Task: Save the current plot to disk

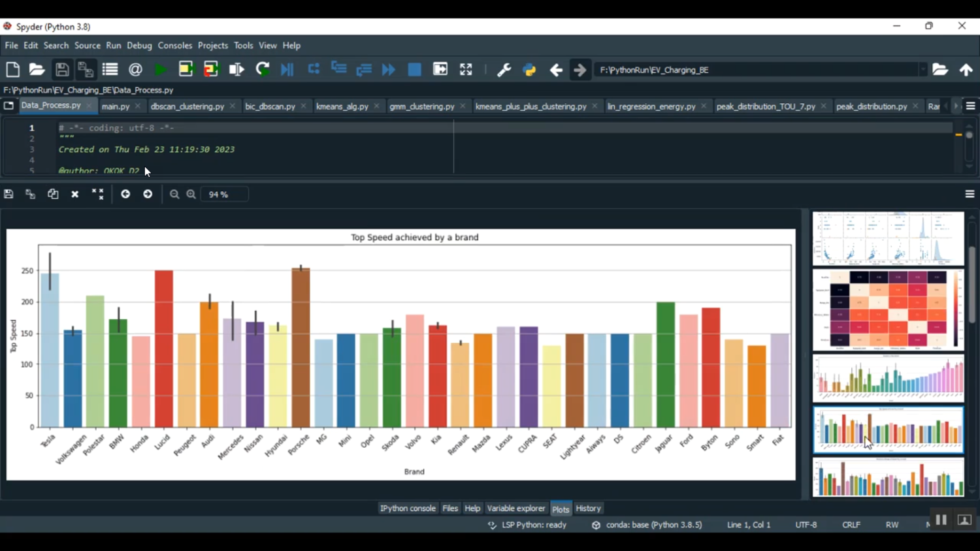Action: pyautogui.click(x=8, y=194)
